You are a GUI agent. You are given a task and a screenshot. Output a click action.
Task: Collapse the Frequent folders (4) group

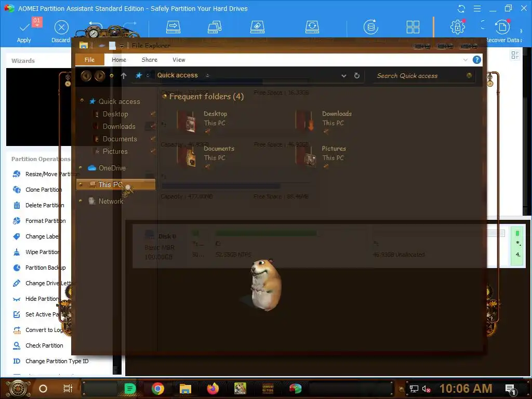(x=165, y=96)
